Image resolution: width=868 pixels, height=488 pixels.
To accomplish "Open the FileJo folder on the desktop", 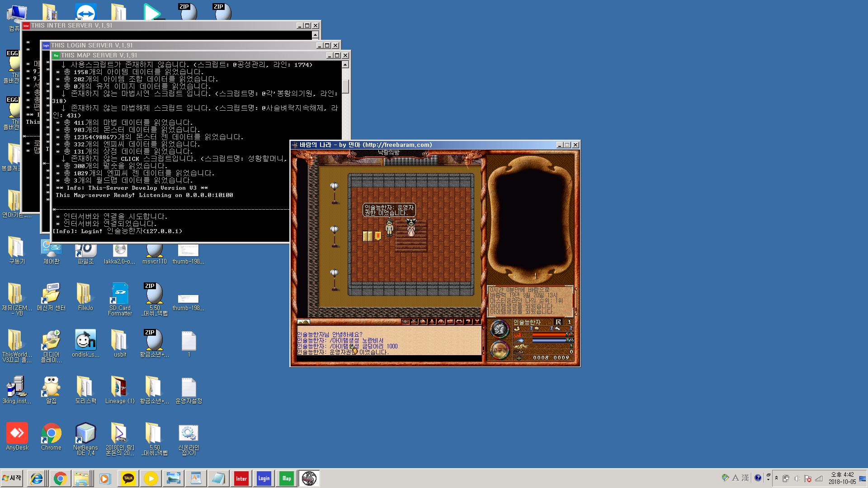I will tap(85, 297).
